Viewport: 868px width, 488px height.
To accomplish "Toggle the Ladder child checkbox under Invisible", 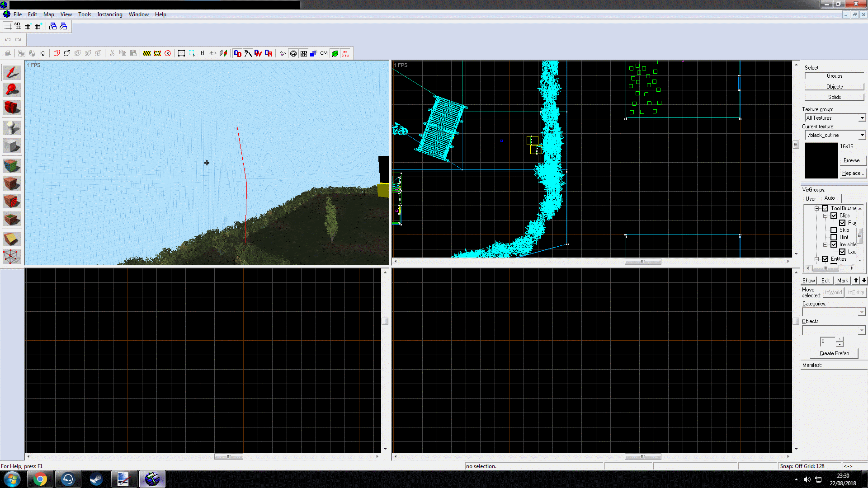I will [x=842, y=252].
